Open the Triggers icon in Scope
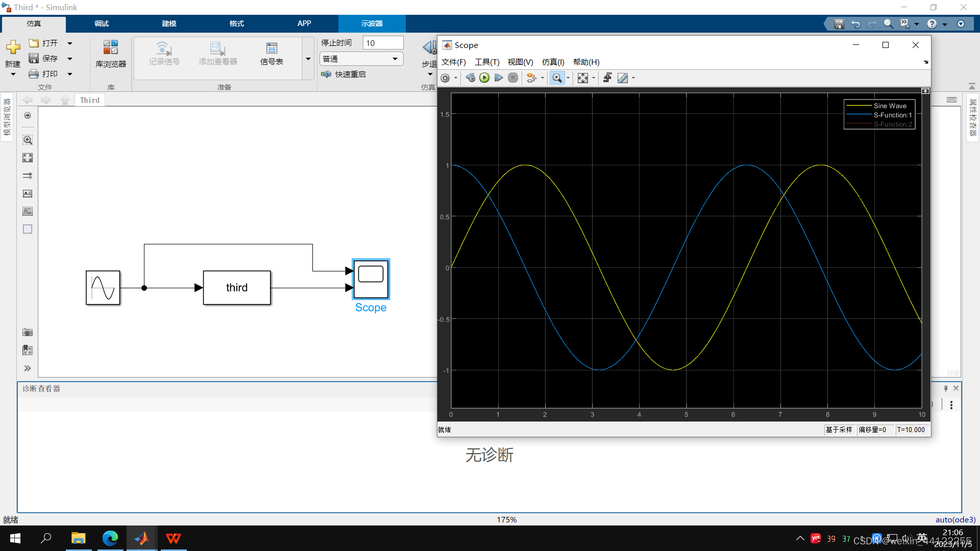The height and width of the screenshot is (551, 980). [607, 78]
